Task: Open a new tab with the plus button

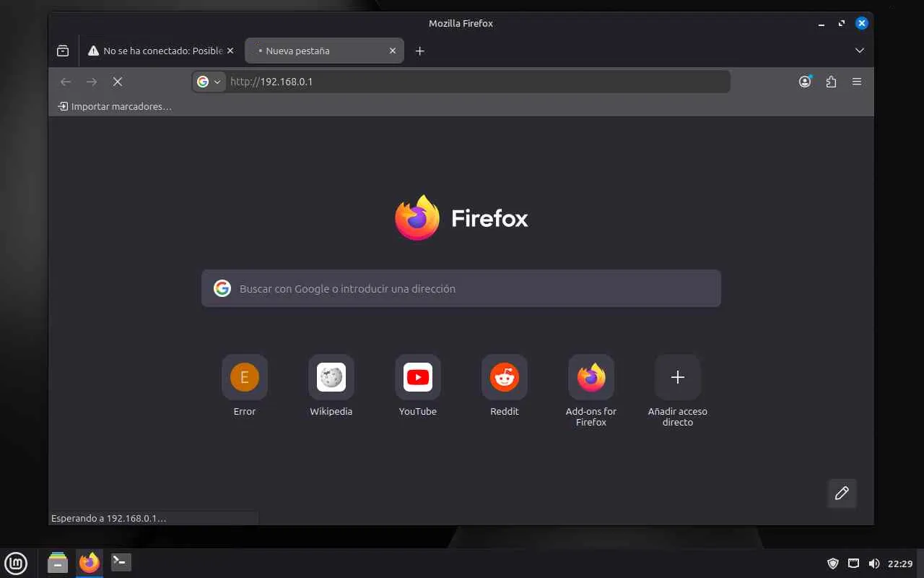Action: coord(419,51)
